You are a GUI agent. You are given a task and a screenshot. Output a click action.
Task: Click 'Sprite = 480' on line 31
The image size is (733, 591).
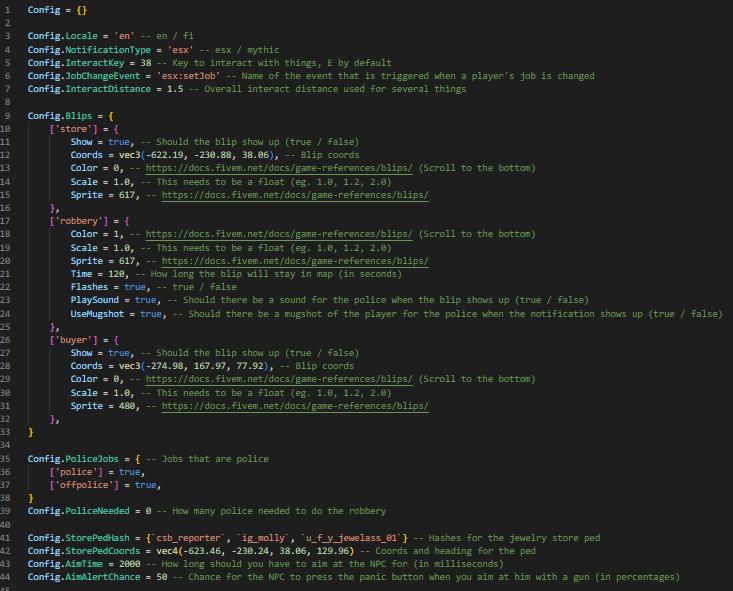click(x=103, y=406)
